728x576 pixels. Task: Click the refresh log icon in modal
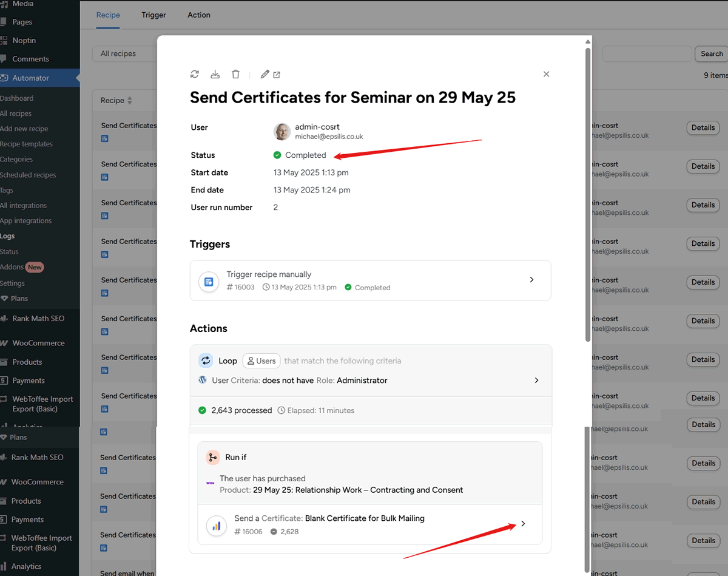195,74
